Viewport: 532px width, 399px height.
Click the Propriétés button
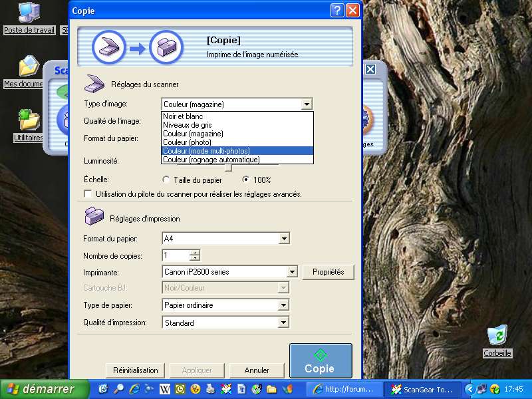[328, 272]
